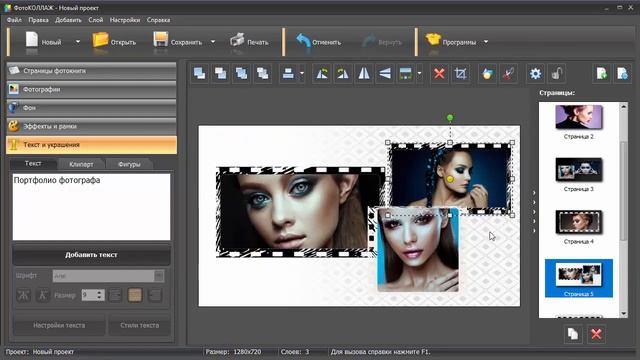The height and width of the screenshot is (360, 640).
Task: Click the Стили текста button
Action: [x=140, y=325]
